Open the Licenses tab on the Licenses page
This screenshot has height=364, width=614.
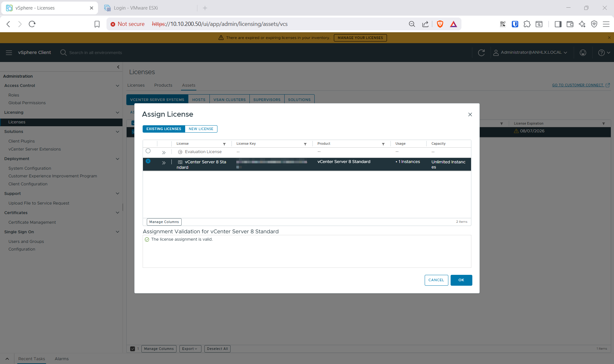136,85
